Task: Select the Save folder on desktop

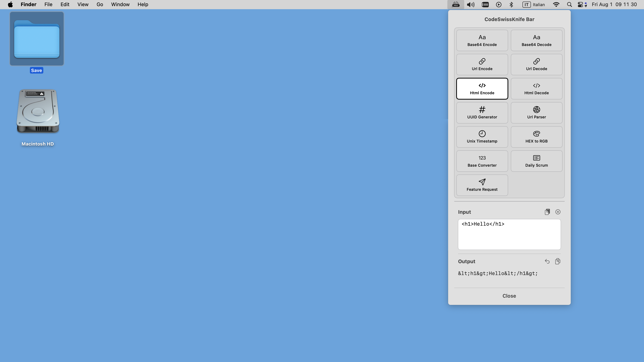Action: pyautogui.click(x=37, y=39)
